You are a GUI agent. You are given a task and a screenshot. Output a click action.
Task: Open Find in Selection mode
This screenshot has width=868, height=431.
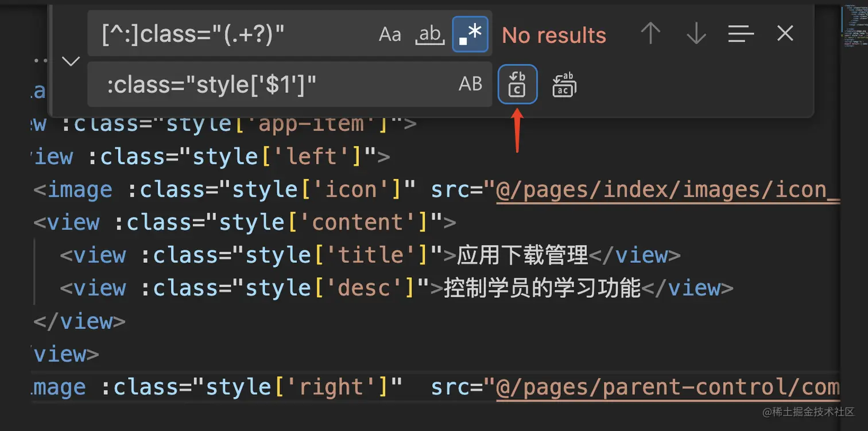tap(741, 34)
